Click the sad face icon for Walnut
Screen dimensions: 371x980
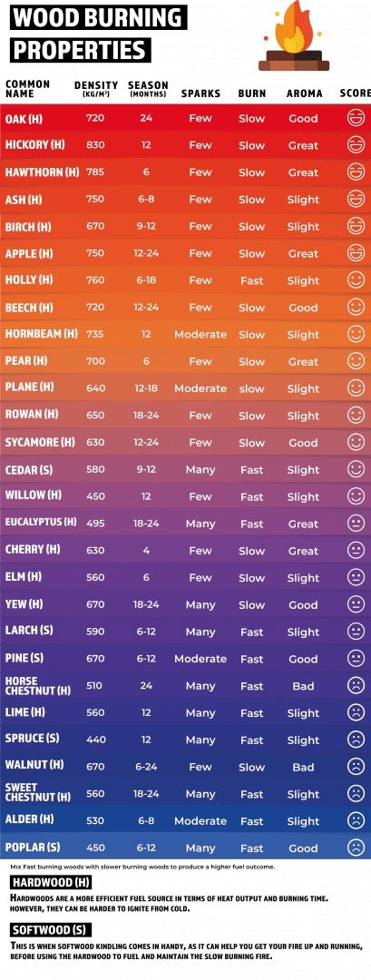coord(356,766)
